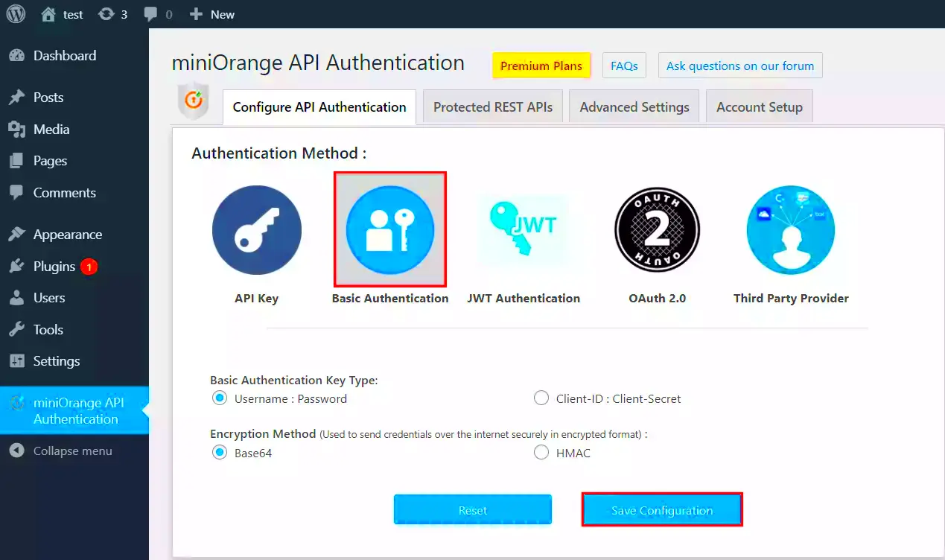This screenshot has height=560, width=945.
Task: Open miniOrange API Authentication menu
Action: click(x=74, y=410)
